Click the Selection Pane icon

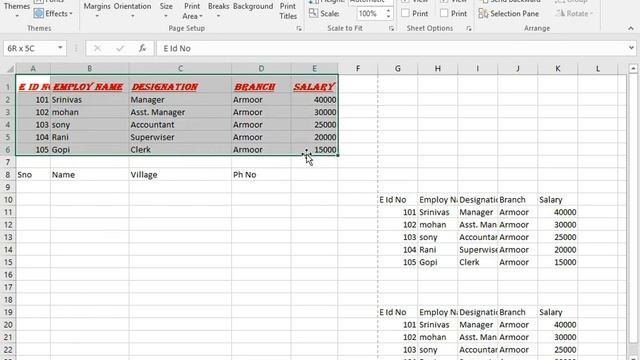coord(483,13)
